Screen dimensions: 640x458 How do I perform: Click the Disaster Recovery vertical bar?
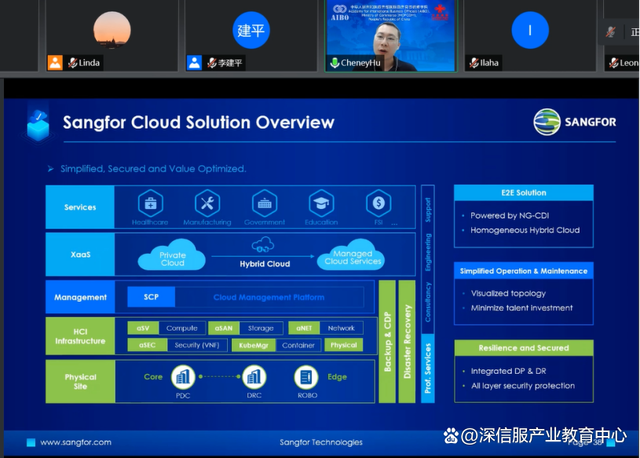[407, 342]
